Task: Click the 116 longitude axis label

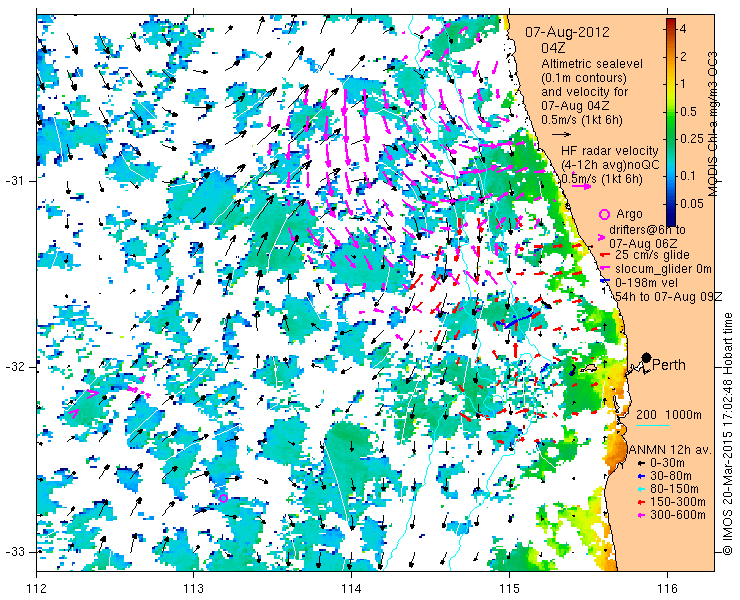Action: click(667, 589)
